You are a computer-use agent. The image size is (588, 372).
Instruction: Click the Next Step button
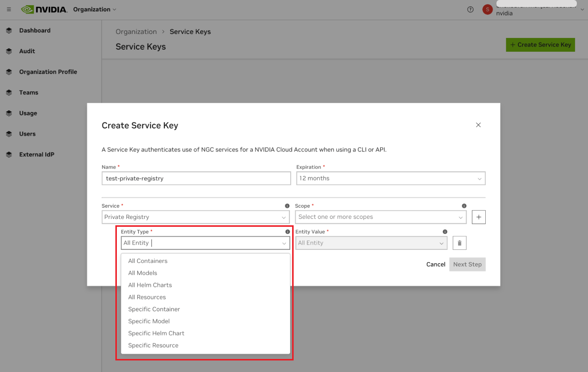[x=467, y=264]
